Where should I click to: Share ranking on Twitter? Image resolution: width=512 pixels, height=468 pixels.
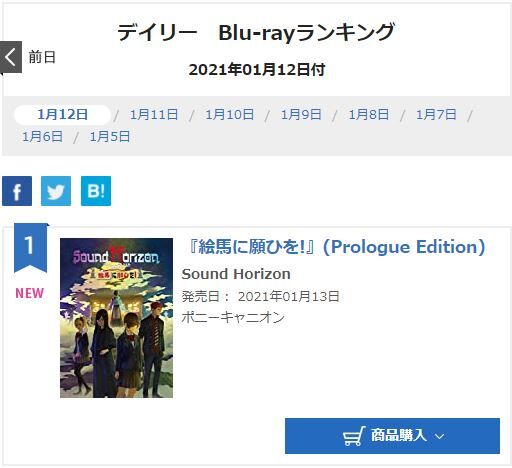pos(56,191)
